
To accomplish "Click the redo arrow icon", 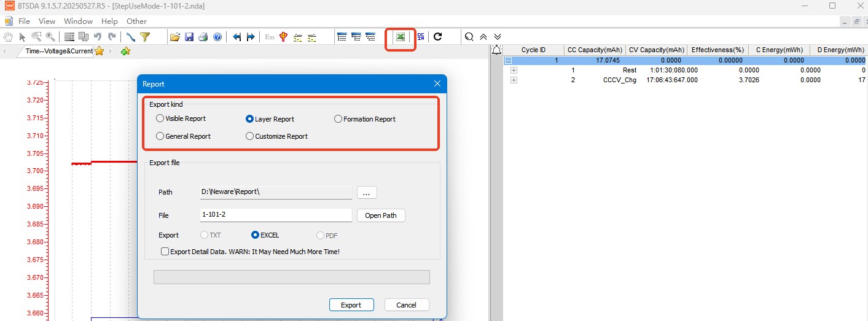I will point(111,37).
